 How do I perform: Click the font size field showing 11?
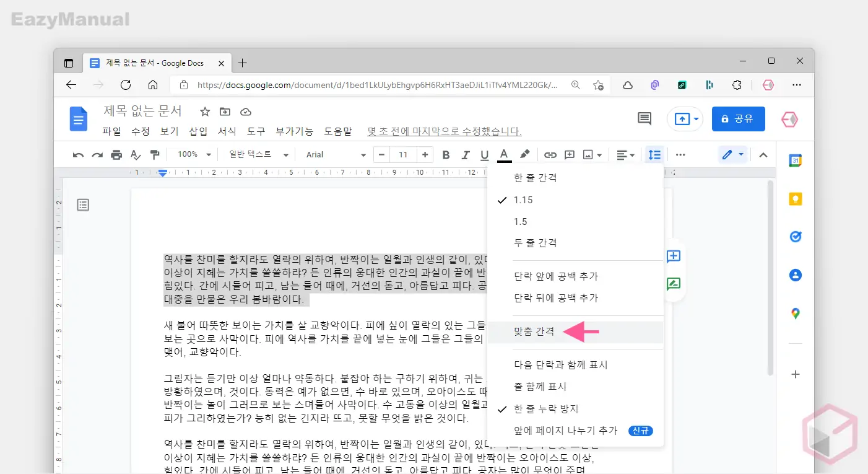(404, 155)
